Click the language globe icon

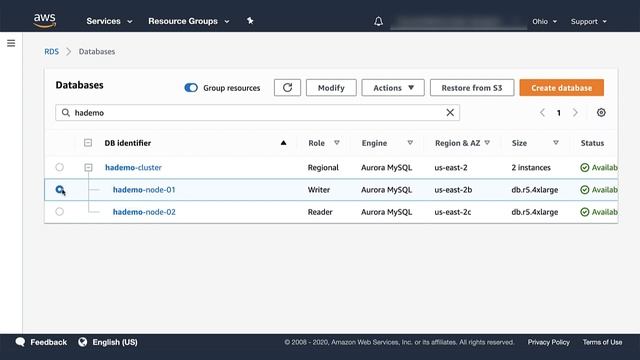[x=82, y=342]
